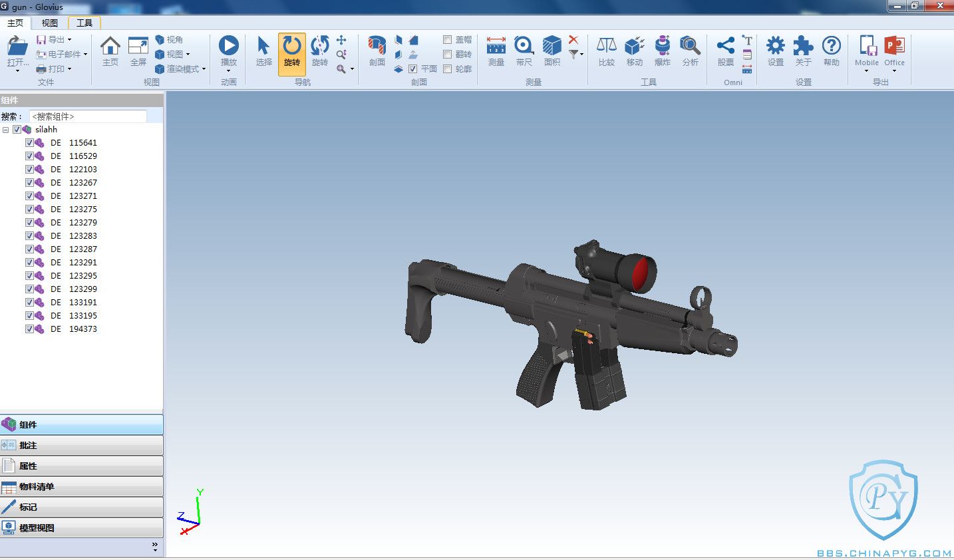Viewport: 954px width, 560px height.
Task: Open 帮助 help question mark
Action: click(832, 46)
